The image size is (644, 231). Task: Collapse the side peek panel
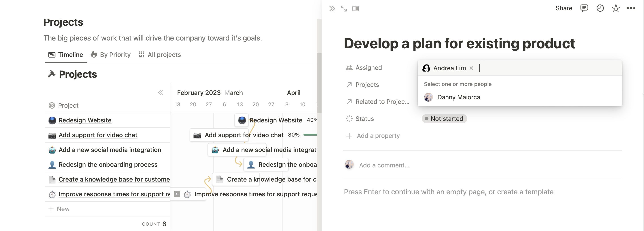(332, 9)
